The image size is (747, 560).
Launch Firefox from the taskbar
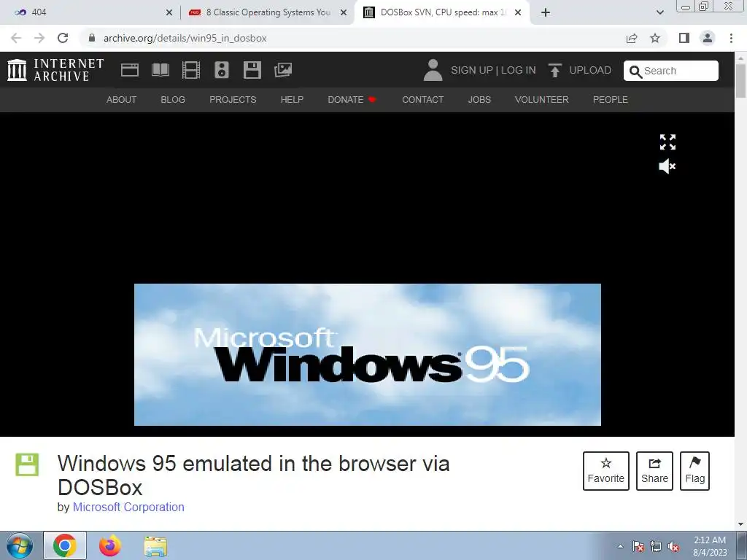pyautogui.click(x=110, y=545)
